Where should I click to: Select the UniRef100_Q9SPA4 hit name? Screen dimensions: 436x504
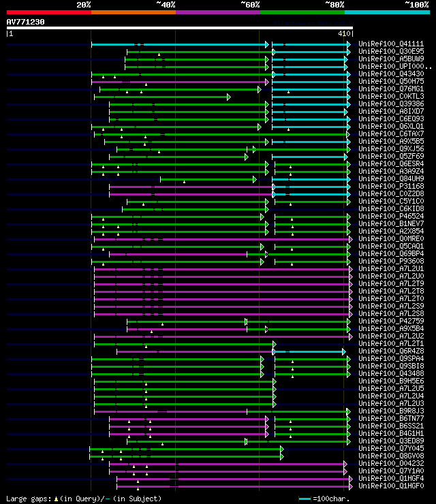tap(391, 359)
